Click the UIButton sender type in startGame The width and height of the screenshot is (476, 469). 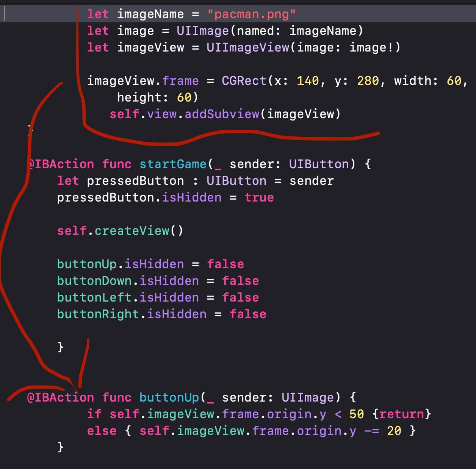(x=319, y=164)
